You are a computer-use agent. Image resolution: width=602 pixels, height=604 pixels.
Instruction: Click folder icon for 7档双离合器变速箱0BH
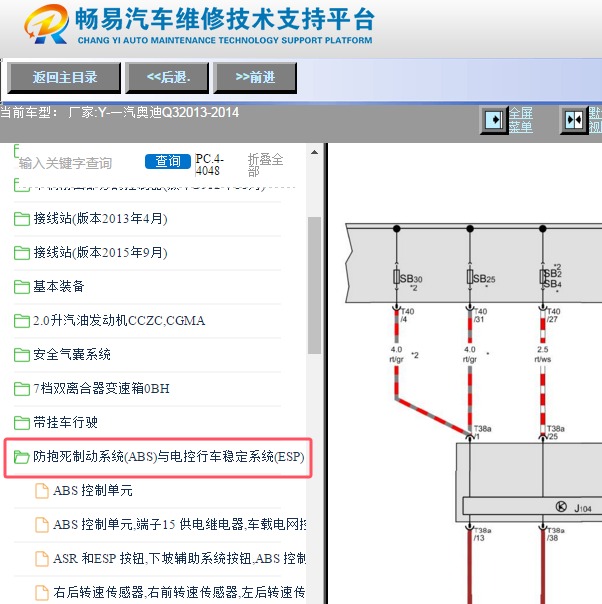click(x=22, y=388)
